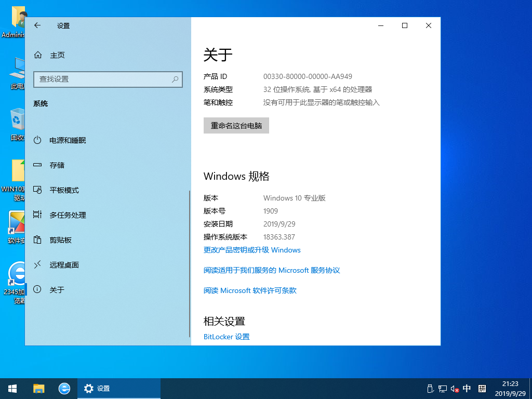Click 阅读 Microsoft 软件许可条款
The height and width of the screenshot is (399, 532).
(249, 290)
